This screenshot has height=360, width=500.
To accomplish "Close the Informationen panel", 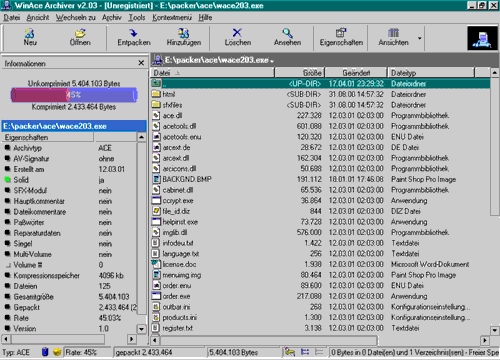I will [x=141, y=63].
